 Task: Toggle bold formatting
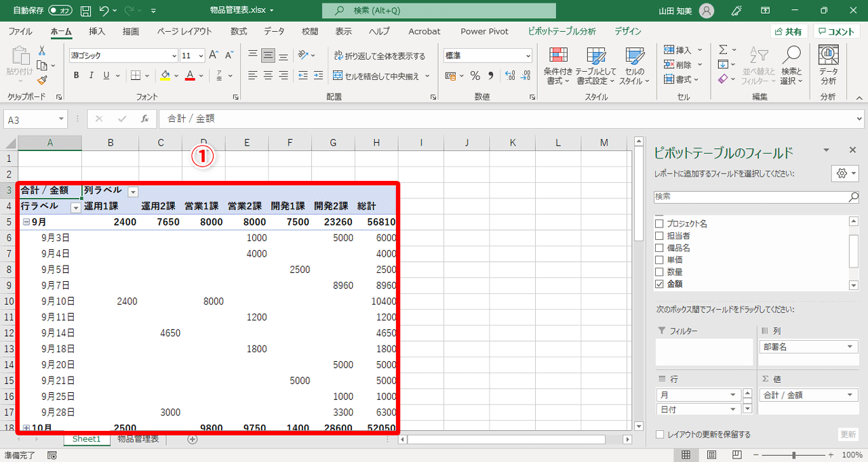[77, 75]
